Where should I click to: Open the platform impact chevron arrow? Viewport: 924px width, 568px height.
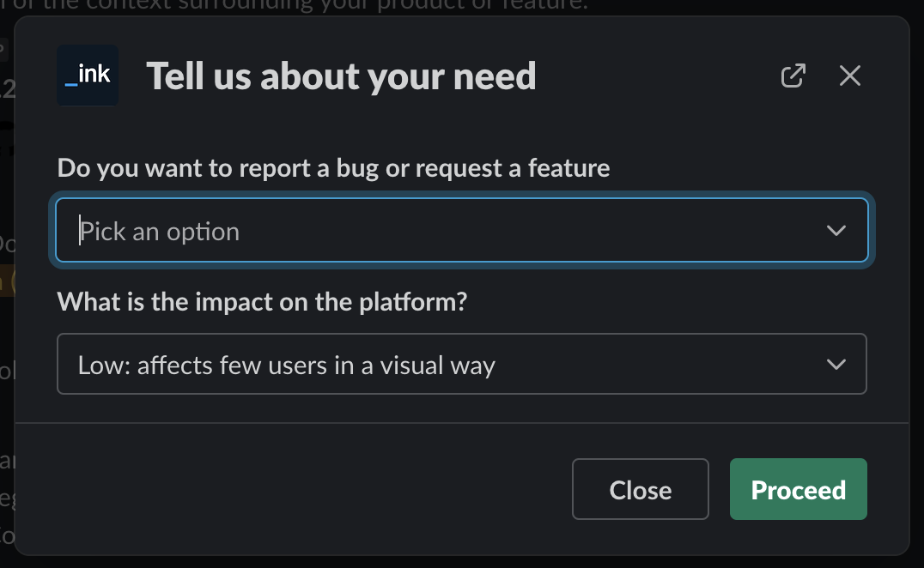(836, 365)
